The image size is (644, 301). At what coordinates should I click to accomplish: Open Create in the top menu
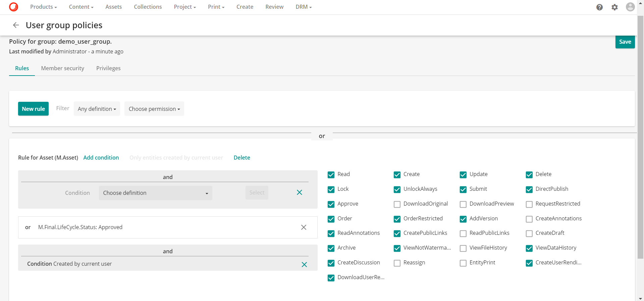[245, 7]
